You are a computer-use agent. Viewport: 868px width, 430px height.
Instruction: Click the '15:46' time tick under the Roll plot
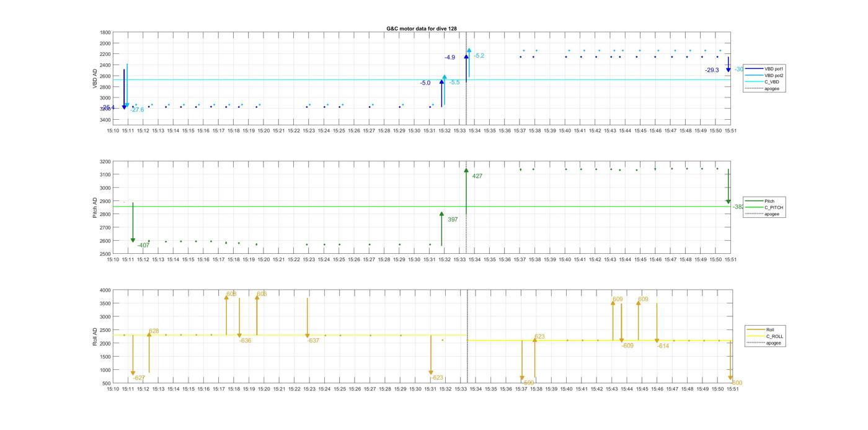tap(656, 389)
